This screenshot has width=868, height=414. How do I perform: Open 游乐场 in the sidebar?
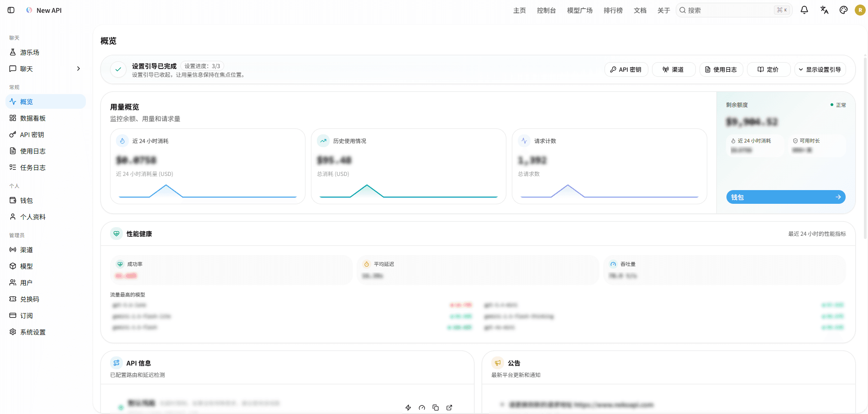pos(46,52)
